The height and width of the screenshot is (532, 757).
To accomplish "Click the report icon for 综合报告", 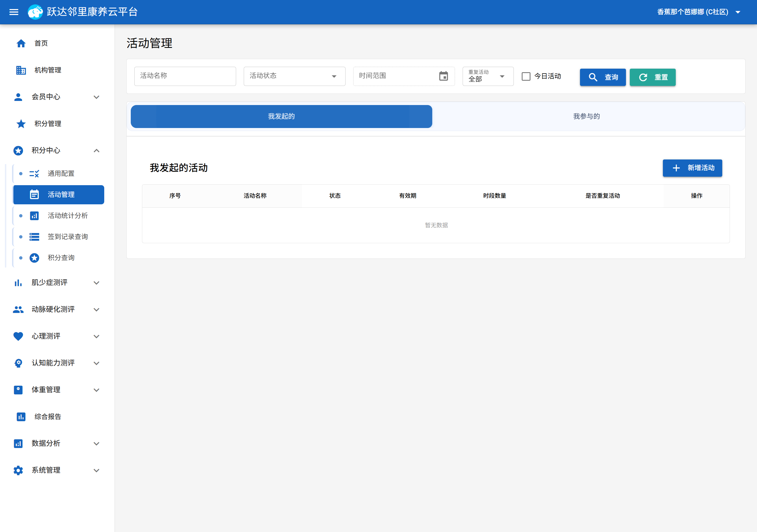I will (21, 417).
